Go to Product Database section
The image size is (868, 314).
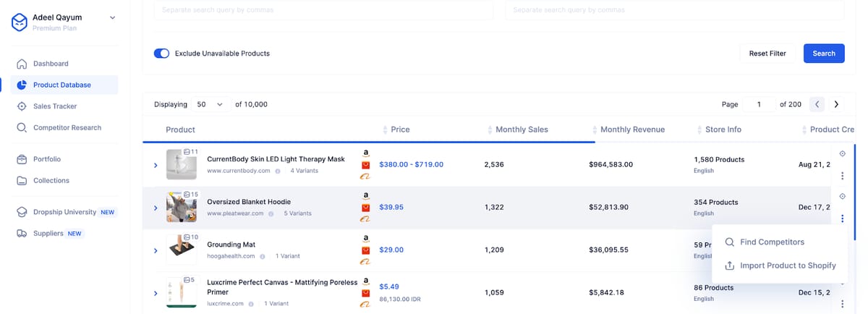click(64, 85)
